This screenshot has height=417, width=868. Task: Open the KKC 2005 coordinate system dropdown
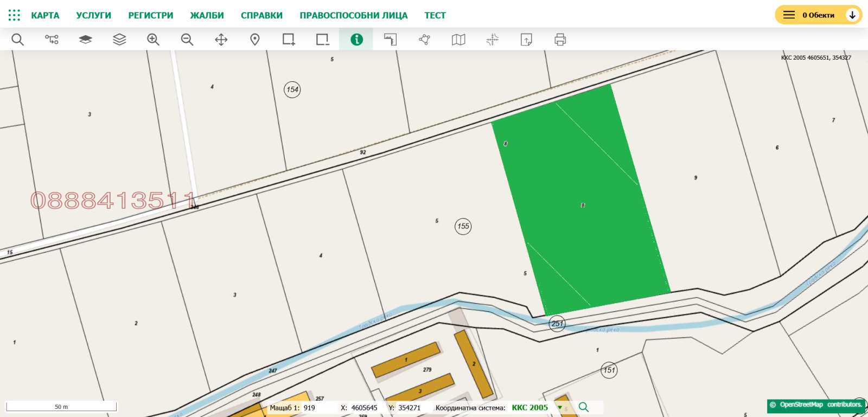pos(537,408)
